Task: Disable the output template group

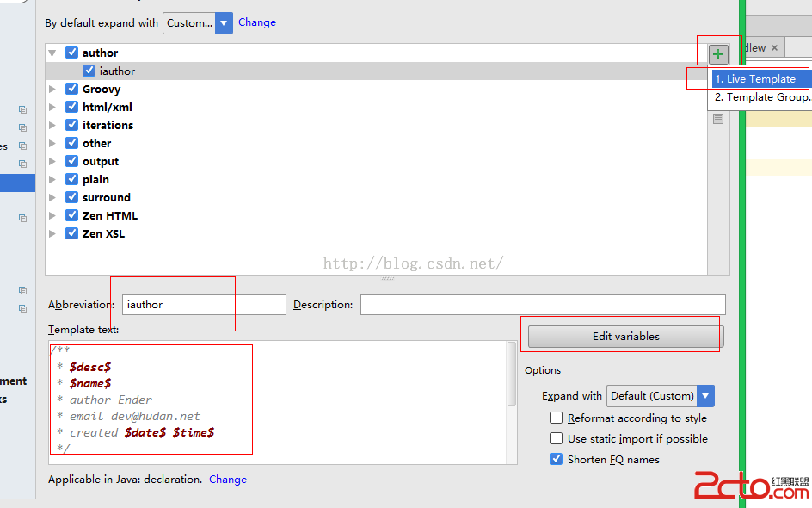Action: coord(72,161)
